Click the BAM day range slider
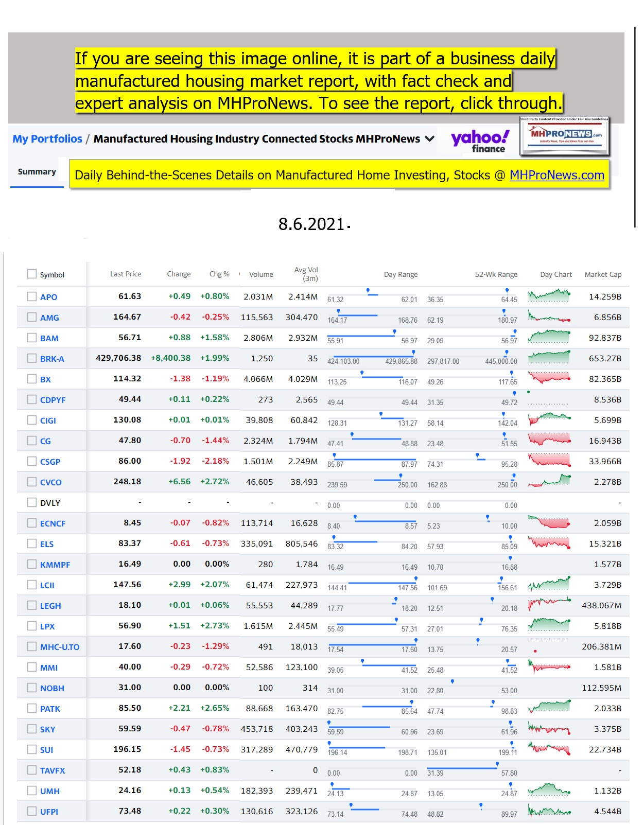This screenshot has height=825, width=644. (x=372, y=336)
